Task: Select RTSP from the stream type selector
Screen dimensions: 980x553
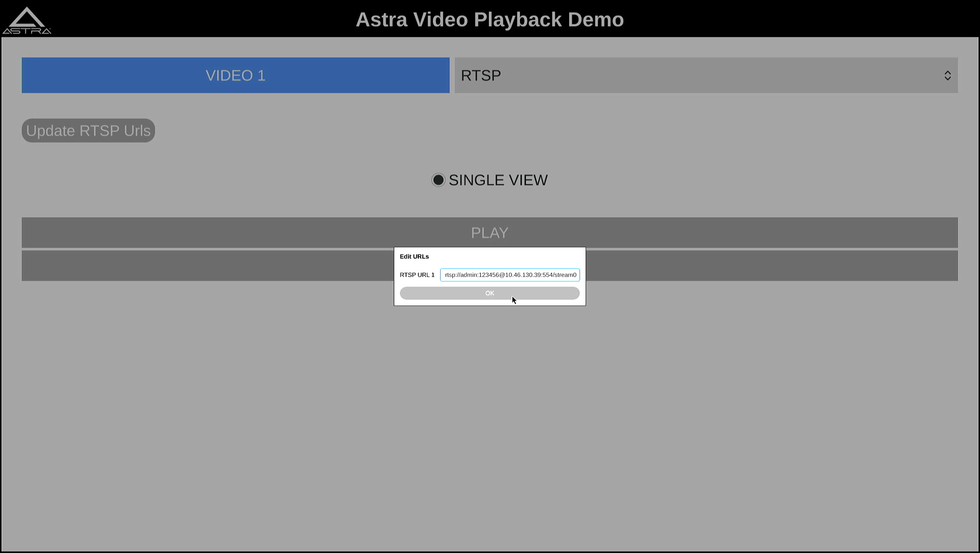Action: (x=705, y=75)
